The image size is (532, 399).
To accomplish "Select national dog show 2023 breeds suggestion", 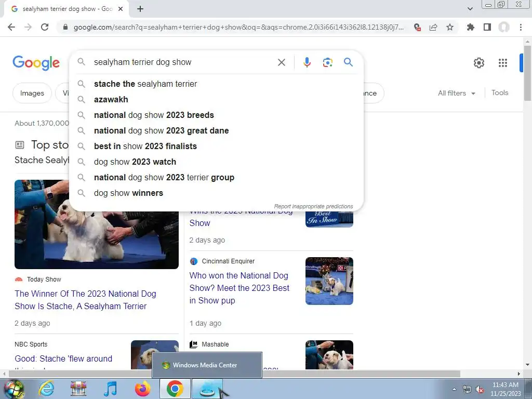I will point(216,115).
